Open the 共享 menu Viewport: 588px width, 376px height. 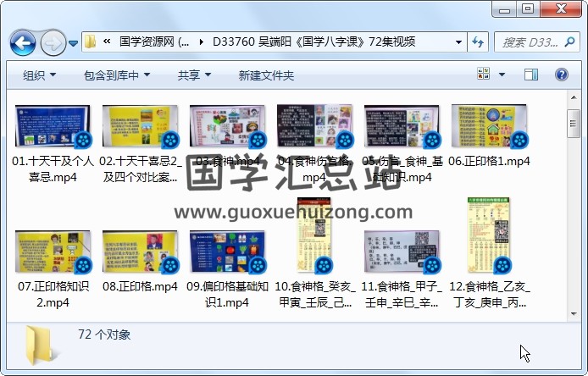point(194,75)
